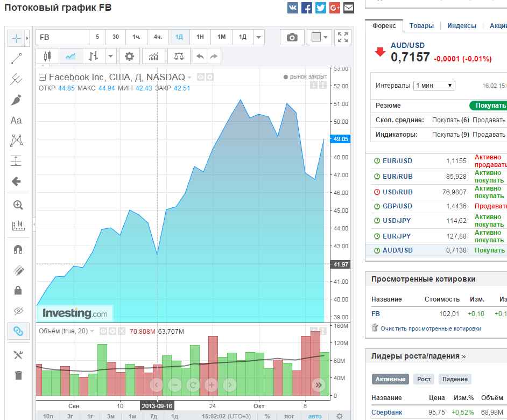The width and height of the screenshot is (507, 420).
Task: Share the chart on Facebook
Action: [x=307, y=8]
